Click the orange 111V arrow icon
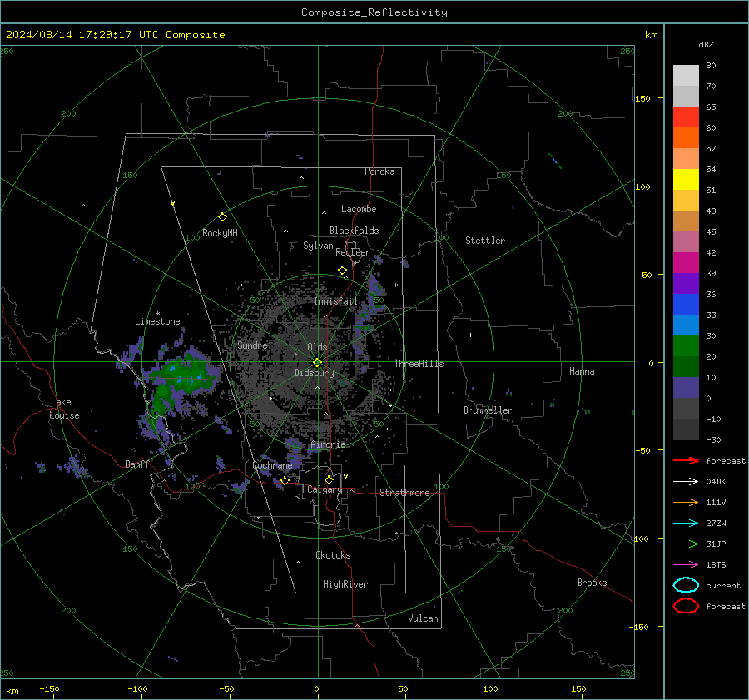Image resolution: width=749 pixels, height=700 pixels. pos(686,502)
